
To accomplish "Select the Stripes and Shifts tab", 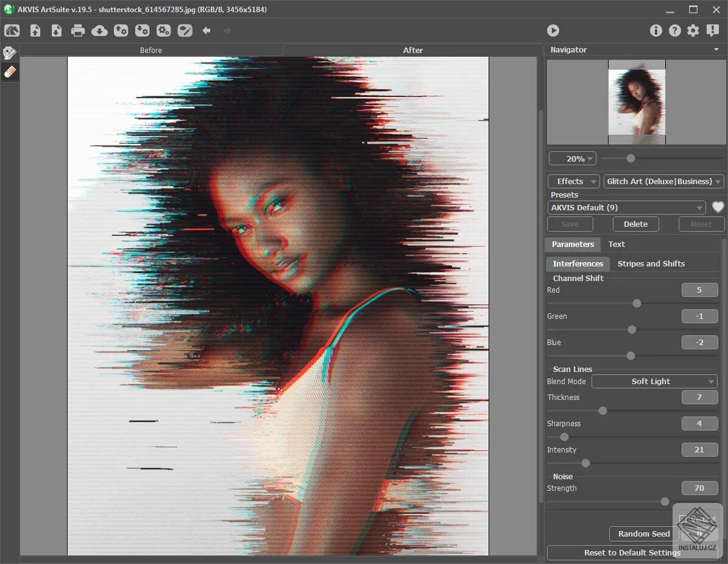I will click(x=651, y=264).
